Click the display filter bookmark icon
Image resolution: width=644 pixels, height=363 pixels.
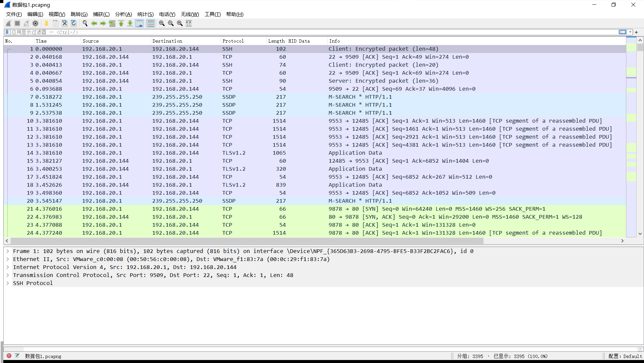[7, 32]
